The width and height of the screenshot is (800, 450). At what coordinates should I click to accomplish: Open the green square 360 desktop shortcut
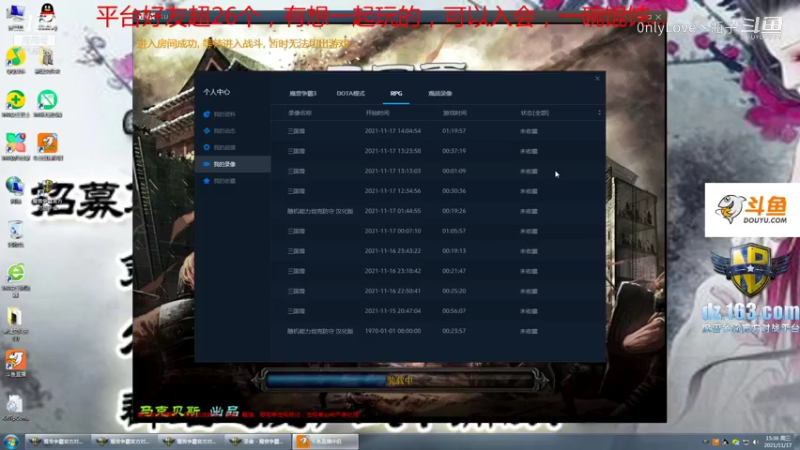coord(47,104)
